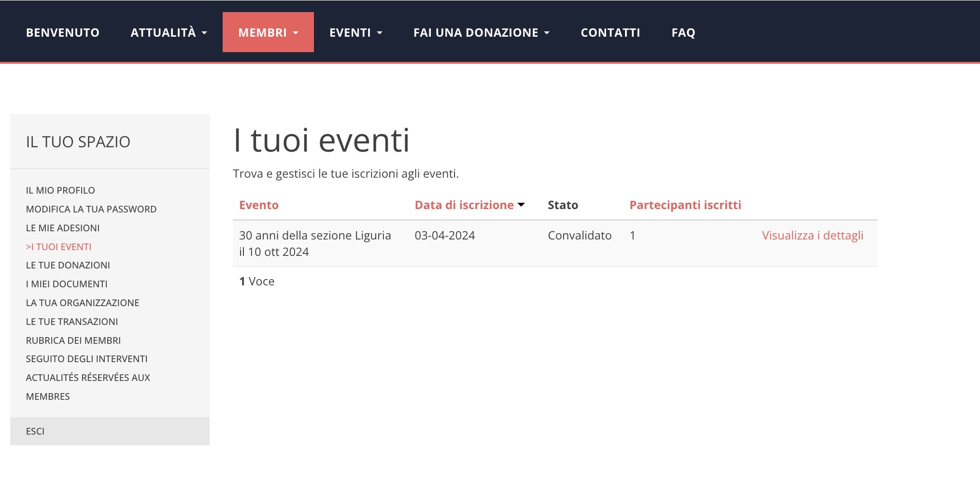Log out via the ESCI link
The height and width of the screenshot is (492, 980).
34,431
